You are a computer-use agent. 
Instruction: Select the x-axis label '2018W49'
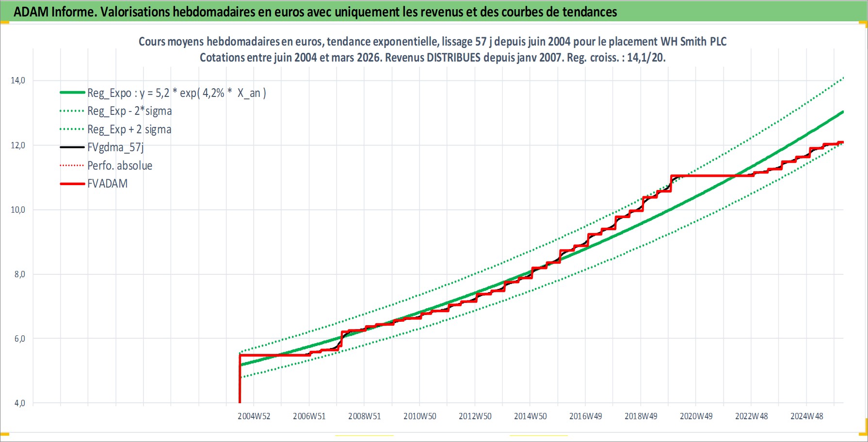pos(641,416)
